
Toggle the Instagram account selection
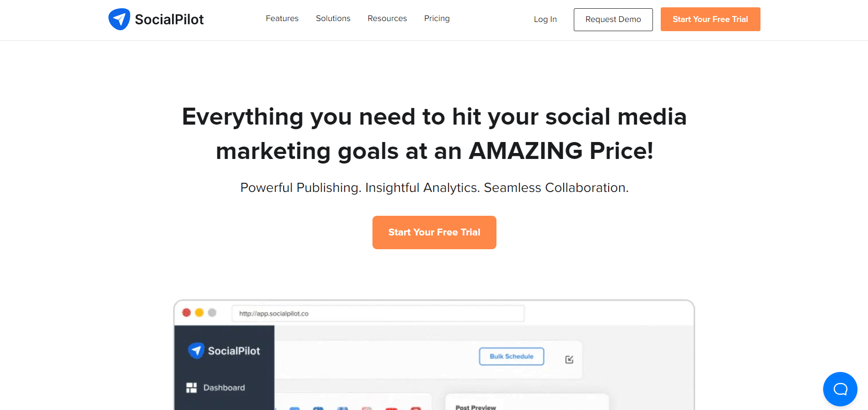pos(367,408)
